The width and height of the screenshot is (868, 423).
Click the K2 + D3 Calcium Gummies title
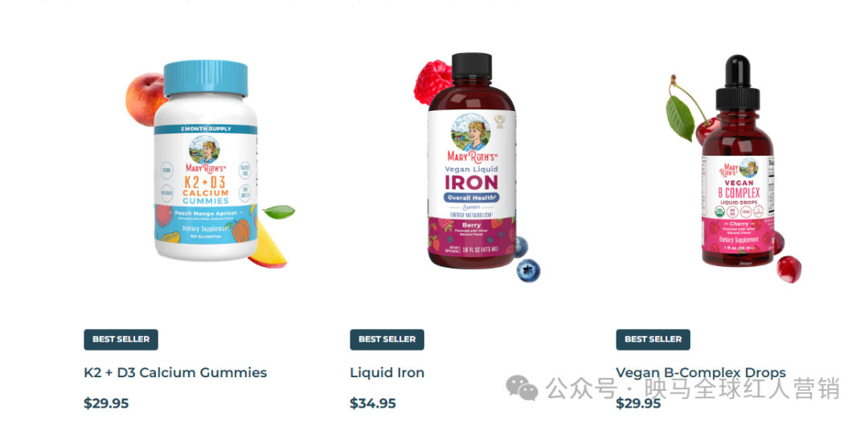(x=175, y=372)
